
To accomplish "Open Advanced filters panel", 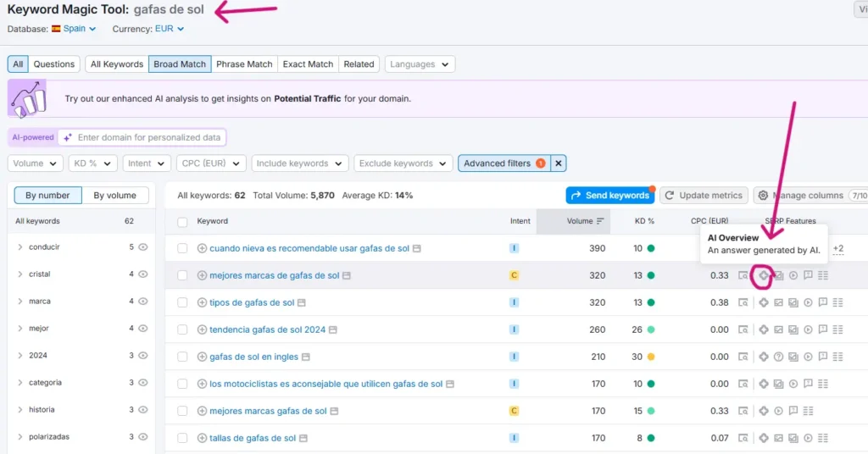I will click(504, 163).
